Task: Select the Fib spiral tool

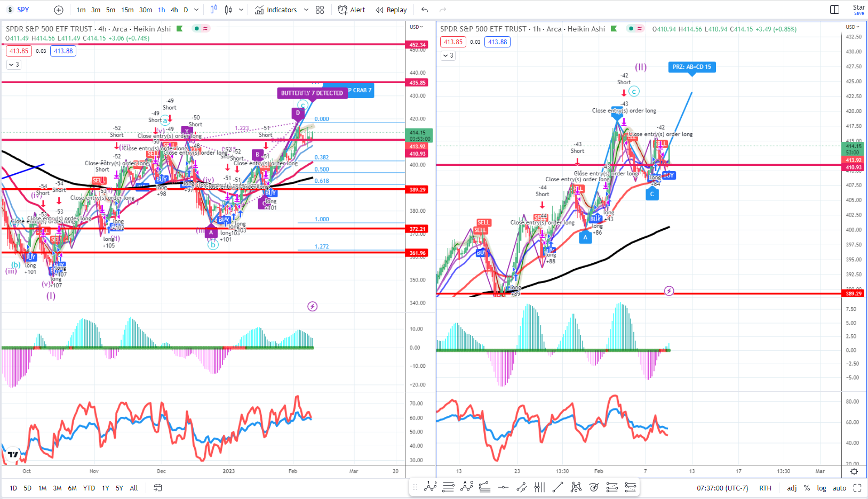Action: (x=594, y=487)
